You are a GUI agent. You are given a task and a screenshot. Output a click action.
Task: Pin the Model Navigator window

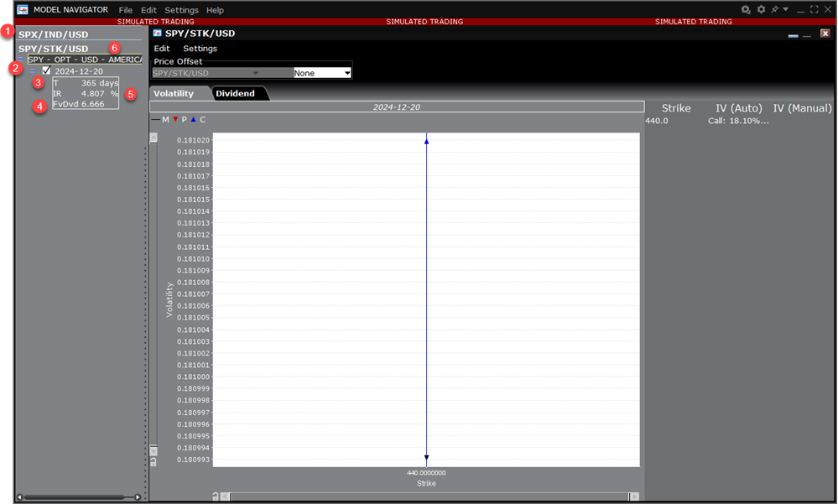tap(774, 9)
